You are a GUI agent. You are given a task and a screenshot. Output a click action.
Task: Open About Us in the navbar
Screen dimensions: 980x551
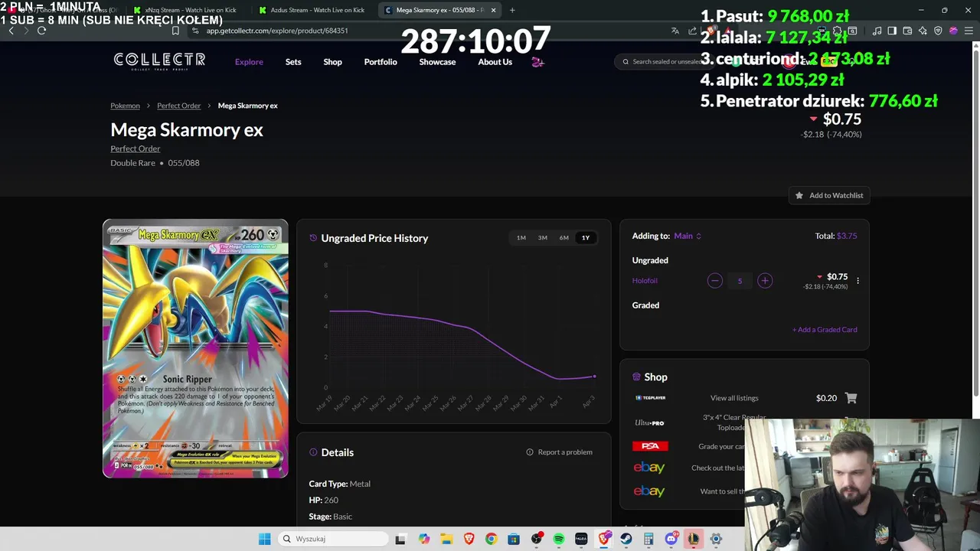click(x=495, y=62)
